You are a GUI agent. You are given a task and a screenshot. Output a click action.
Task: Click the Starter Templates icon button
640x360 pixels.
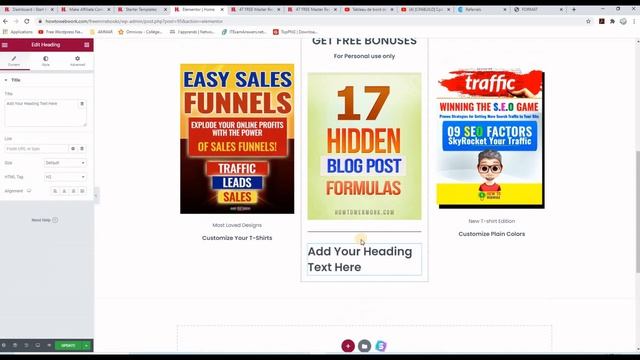(x=381, y=346)
